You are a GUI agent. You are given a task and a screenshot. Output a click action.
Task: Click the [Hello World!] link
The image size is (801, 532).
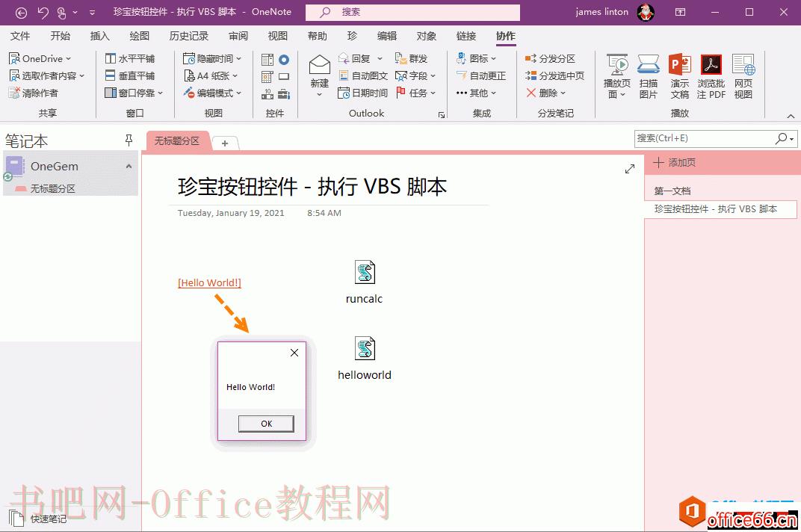tap(209, 282)
